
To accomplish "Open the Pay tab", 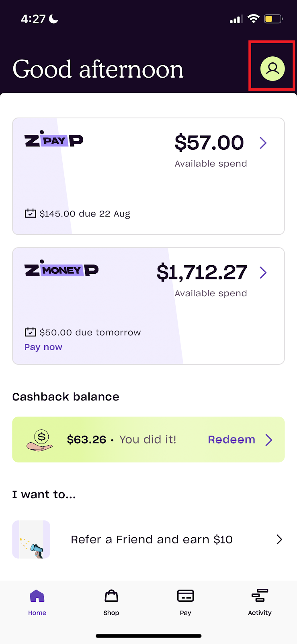I will (x=185, y=602).
